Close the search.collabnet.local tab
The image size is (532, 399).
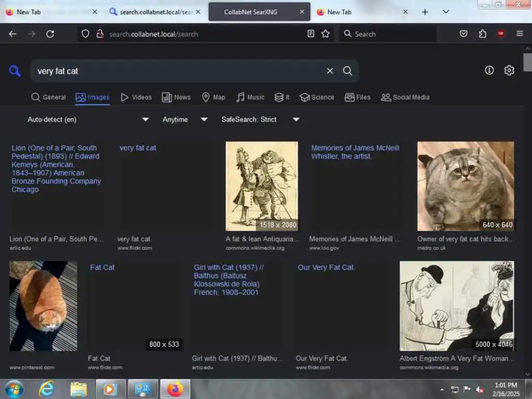(198, 12)
